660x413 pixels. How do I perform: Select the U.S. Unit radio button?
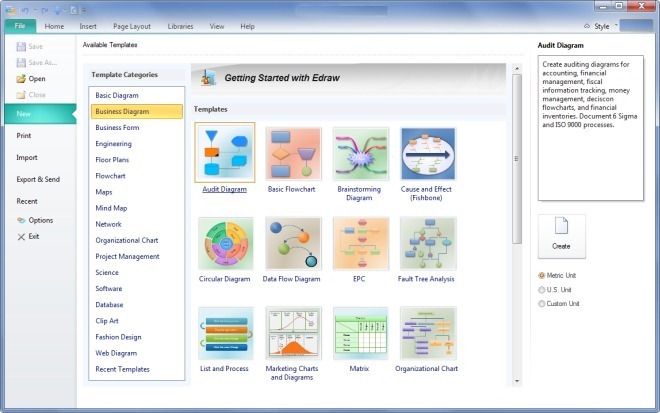[x=542, y=290]
